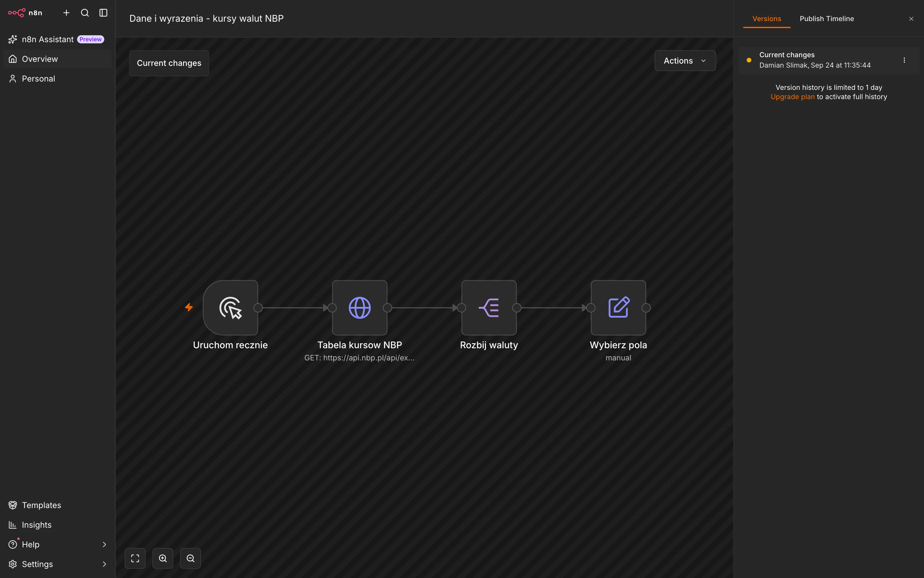
Task: Go to Overview in sidebar
Action: pos(57,59)
